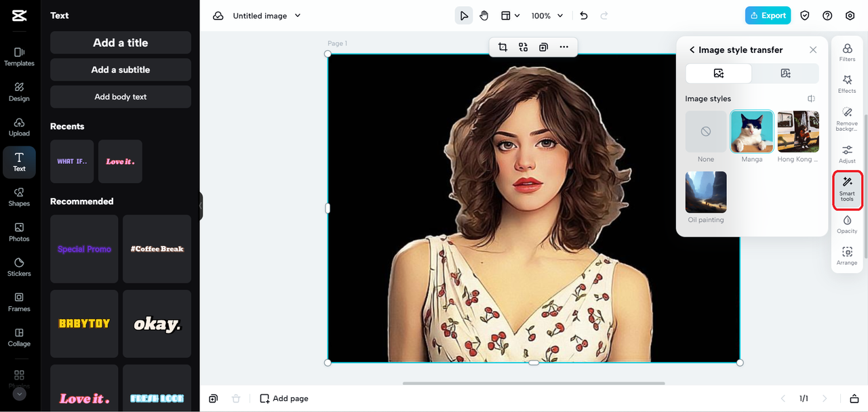Switch to the Text panel in sidebar
This screenshot has width=868, height=412.
tap(19, 162)
